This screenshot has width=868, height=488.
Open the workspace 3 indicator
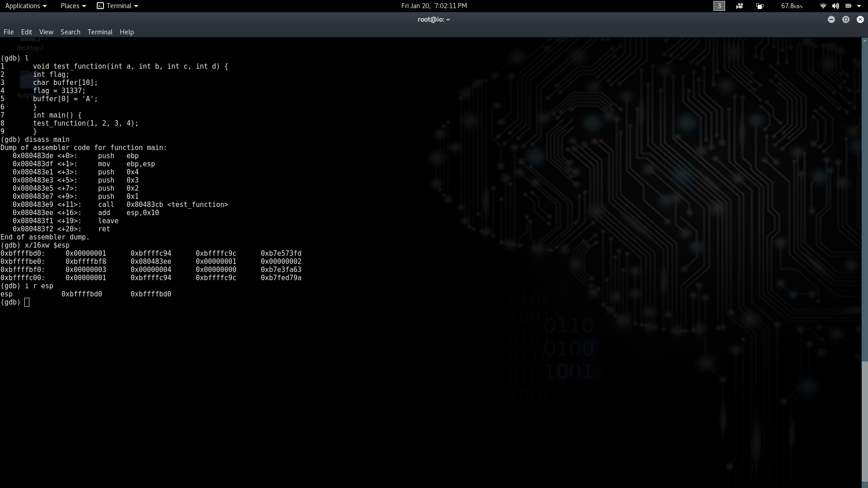click(719, 6)
